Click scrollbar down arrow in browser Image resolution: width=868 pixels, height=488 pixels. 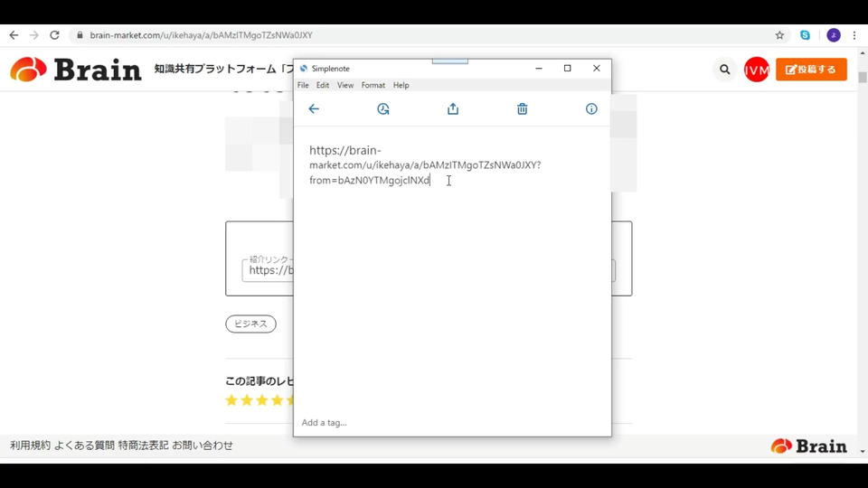pyautogui.click(x=863, y=452)
